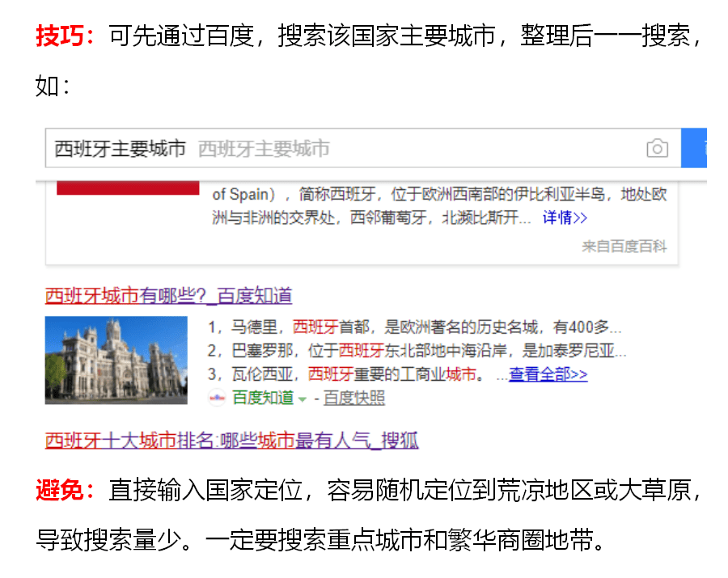Click the camera image-search icon

pos(657,149)
